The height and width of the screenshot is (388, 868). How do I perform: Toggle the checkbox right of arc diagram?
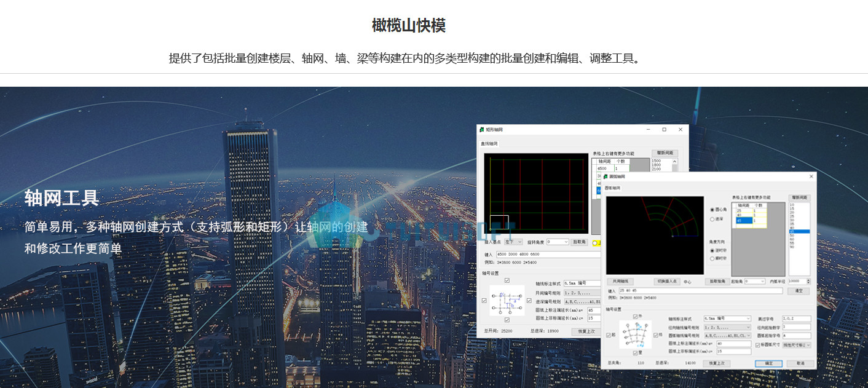point(655,335)
